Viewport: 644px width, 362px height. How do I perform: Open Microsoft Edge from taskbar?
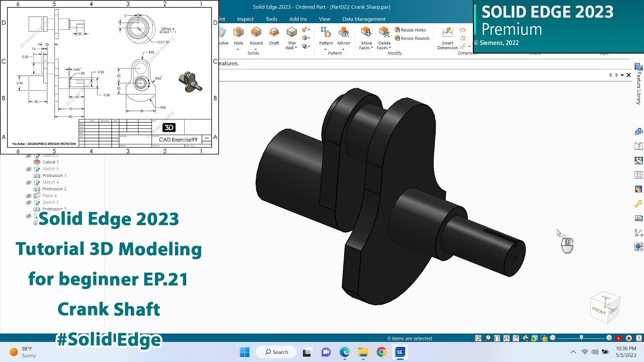tap(344, 352)
